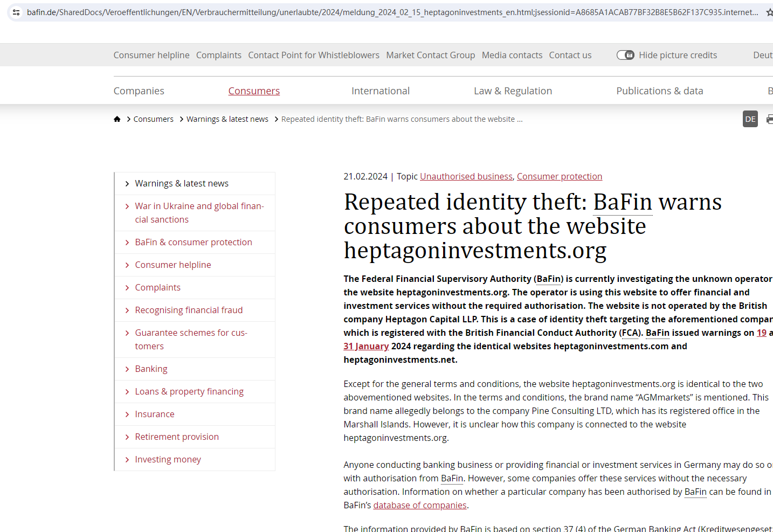The image size is (773, 532).
Task: Go to Contact Point for Whistleblowers
Action: [x=313, y=55]
